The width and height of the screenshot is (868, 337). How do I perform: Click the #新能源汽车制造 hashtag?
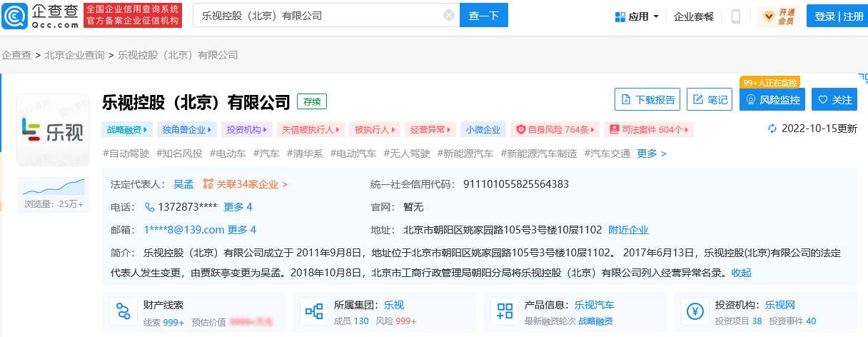[x=539, y=154]
